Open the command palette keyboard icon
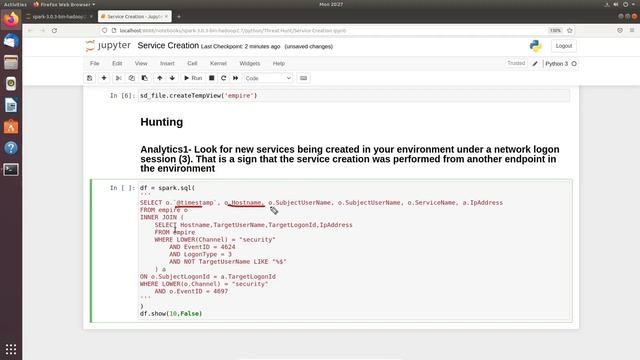The height and width of the screenshot is (360, 640). 303,78
